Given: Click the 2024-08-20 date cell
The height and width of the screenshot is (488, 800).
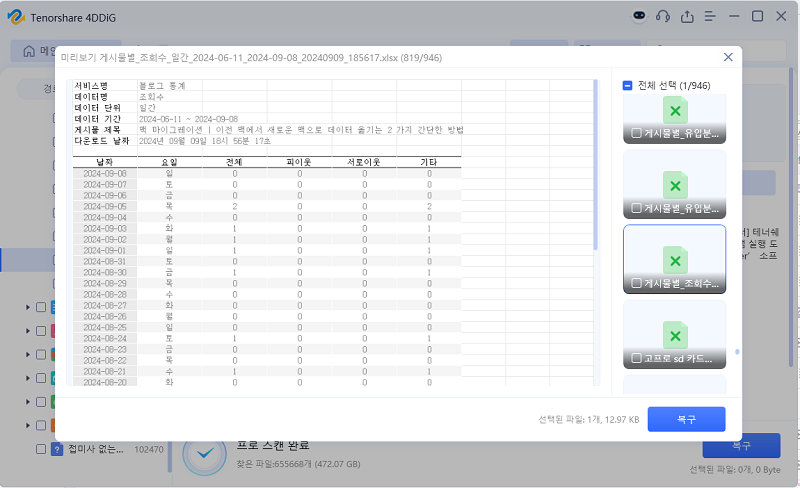Looking at the screenshot, I should pyautogui.click(x=105, y=382).
